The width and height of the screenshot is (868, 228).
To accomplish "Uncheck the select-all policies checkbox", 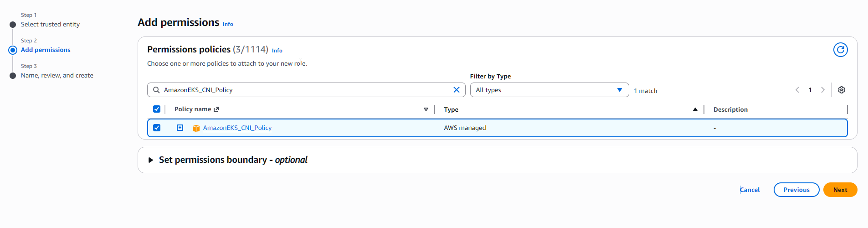I will [x=157, y=109].
